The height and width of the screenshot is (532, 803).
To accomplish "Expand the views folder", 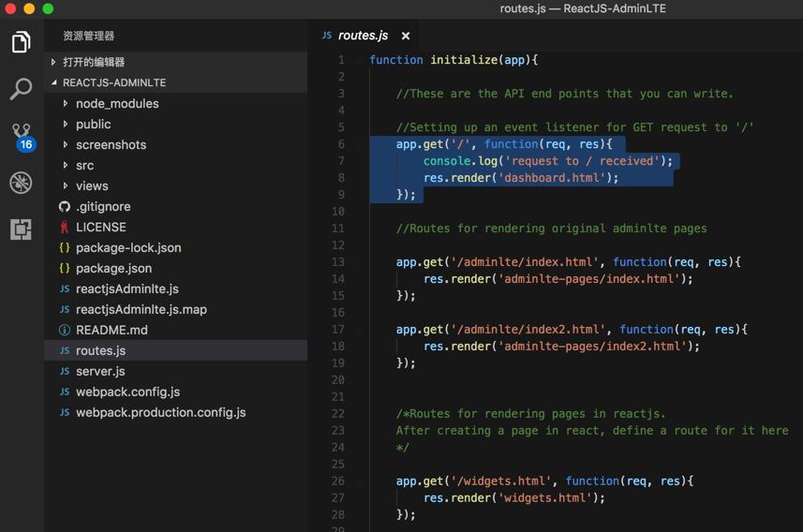I will pos(92,186).
